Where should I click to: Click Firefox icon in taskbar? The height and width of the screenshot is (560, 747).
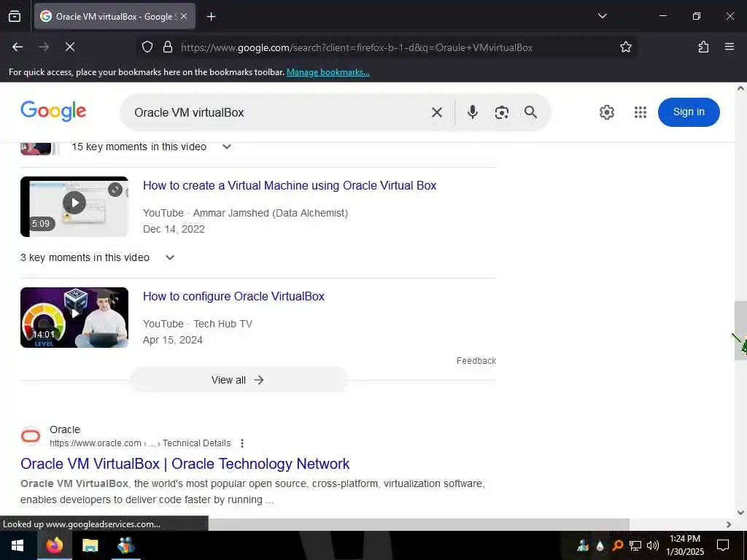[54, 545]
